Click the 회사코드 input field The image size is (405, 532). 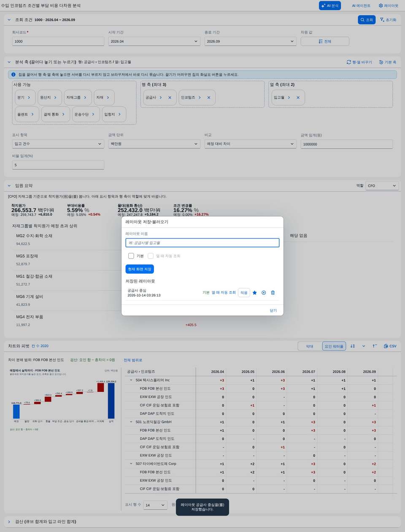pos(58,41)
